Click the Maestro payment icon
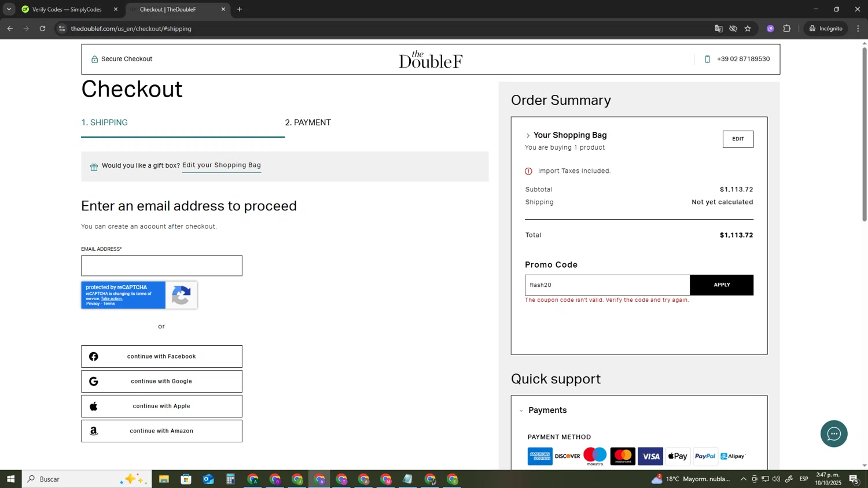 pos(595,456)
